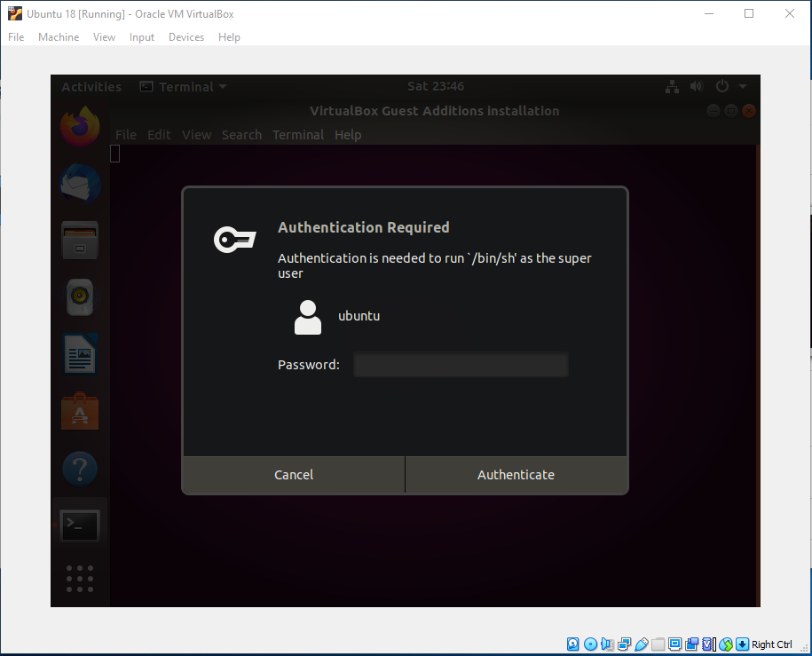The width and height of the screenshot is (812, 656).
Task: Click the display status icon
Action: [674, 644]
